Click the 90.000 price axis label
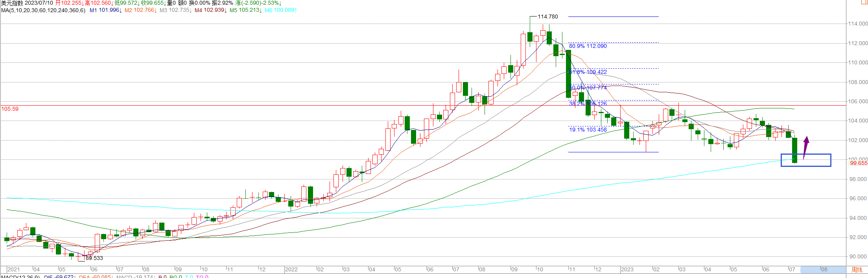 pos(858,257)
